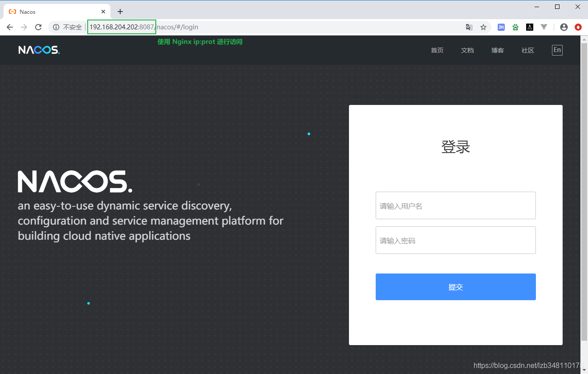Focus the 请输入用户名 username field
588x374 pixels.
456,205
